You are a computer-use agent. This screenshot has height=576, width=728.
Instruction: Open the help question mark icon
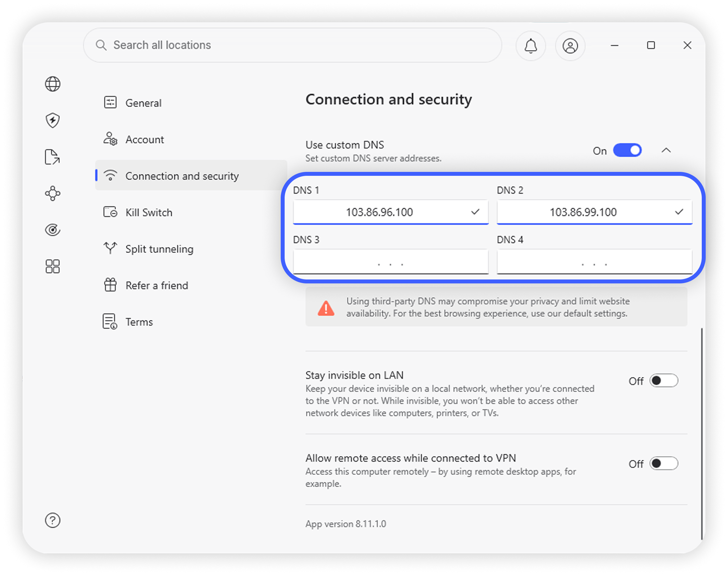[52, 520]
